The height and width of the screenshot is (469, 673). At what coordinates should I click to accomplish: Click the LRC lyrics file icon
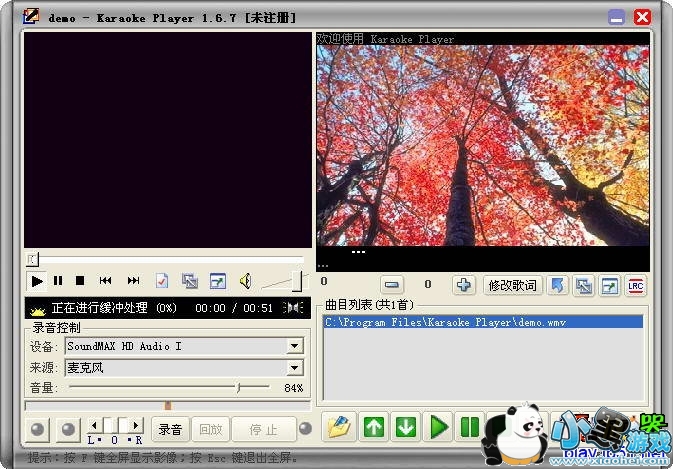point(636,285)
